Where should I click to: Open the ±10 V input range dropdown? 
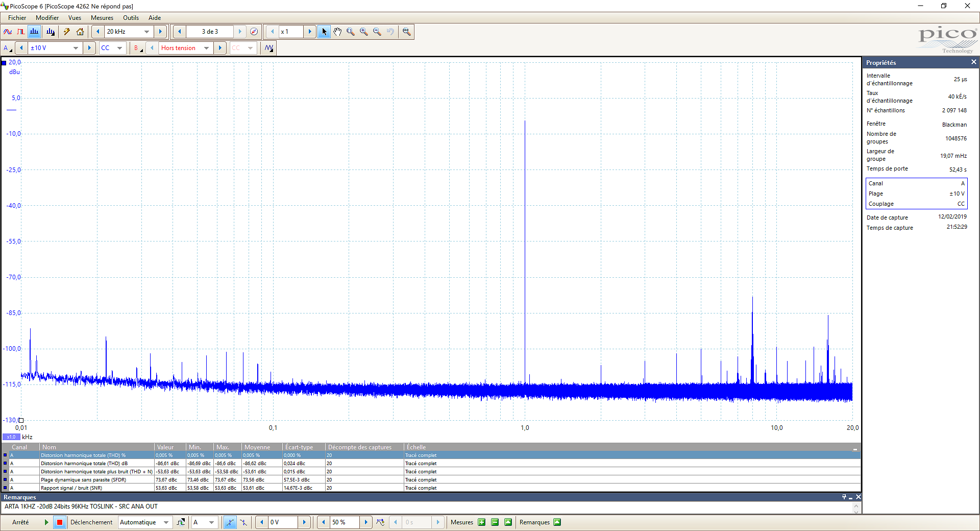pyautogui.click(x=76, y=48)
